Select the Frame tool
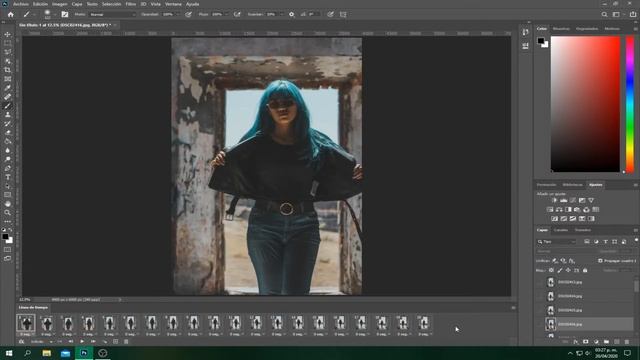The width and height of the screenshot is (640, 360). pyautogui.click(x=7, y=79)
